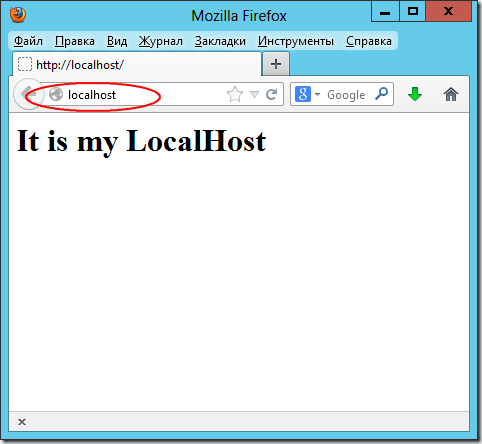
Task: Expand the URL history dropdown arrow
Action: [x=254, y=95]
